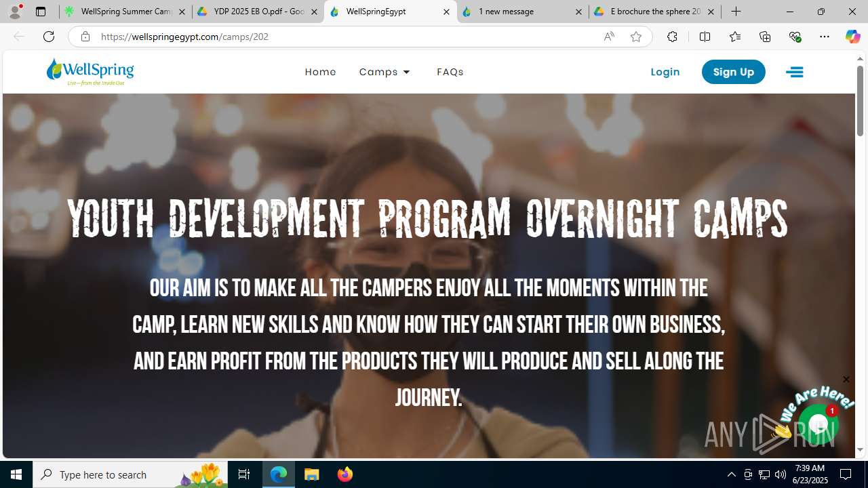
Task: Click the scrollbar down arrow
Action: (860, 450)
